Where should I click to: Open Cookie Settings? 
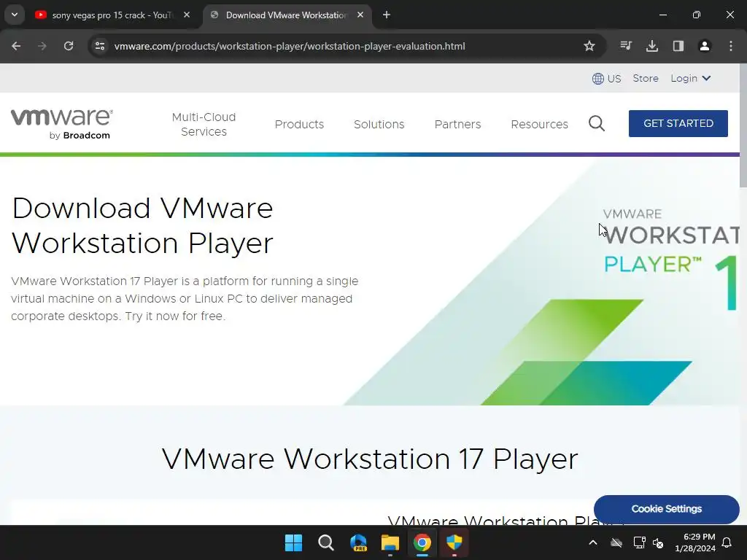667,509
